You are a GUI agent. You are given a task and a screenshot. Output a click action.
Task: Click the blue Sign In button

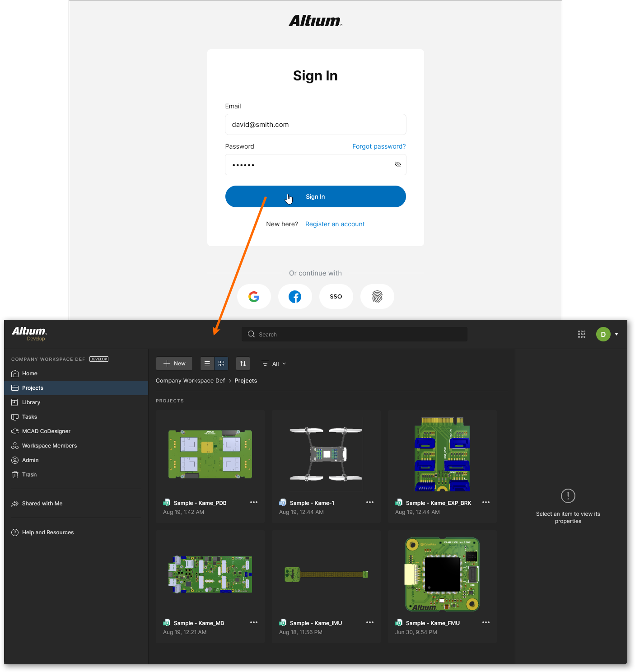(x=316, y=196)
